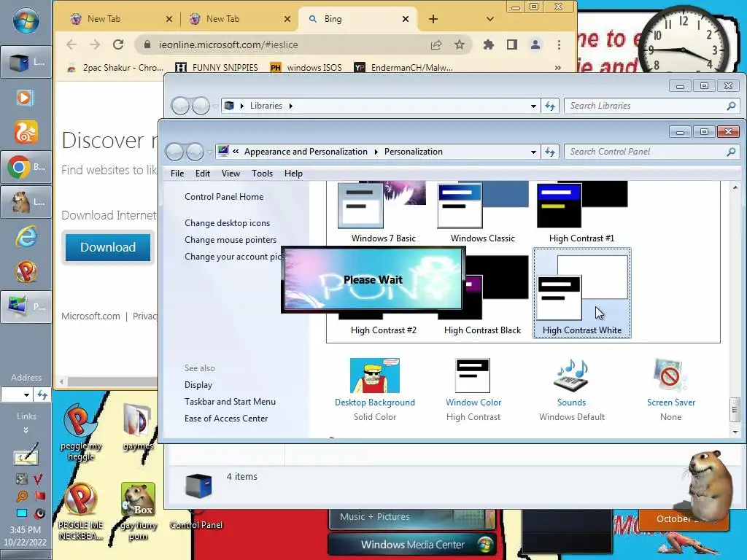The image size is (747, 560).
Task: Open Ease of Access Center link
Action: [226, 418]
